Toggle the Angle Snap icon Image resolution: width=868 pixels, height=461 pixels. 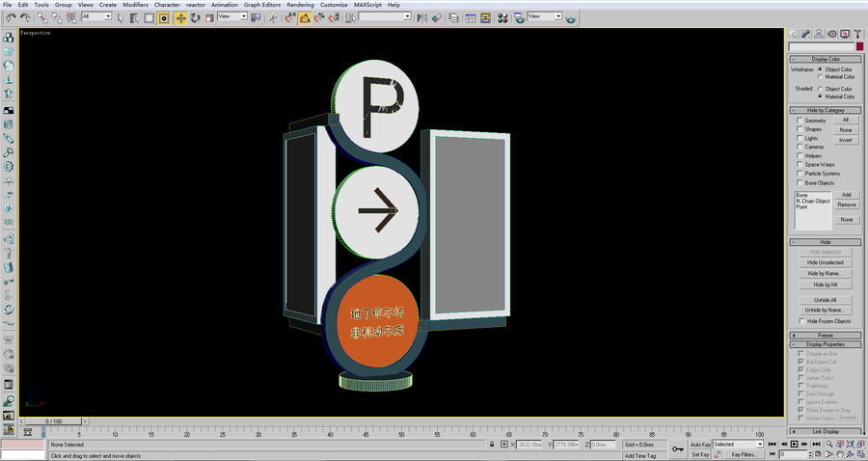coord(305,17)
